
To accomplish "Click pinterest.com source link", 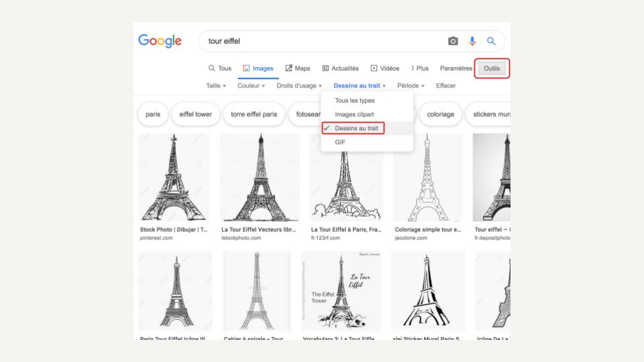I will [x=156, y=237].
